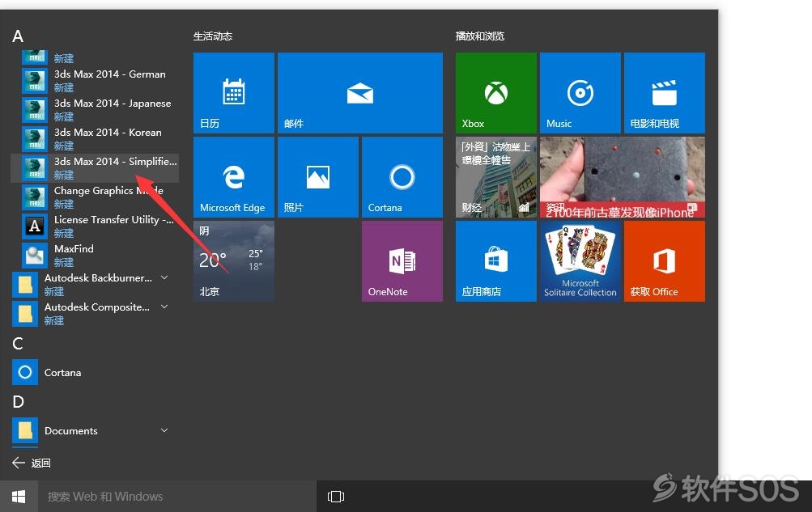The image size is (812, 512).
Task: Open License Transfer Utility entry
Action: tap(95, 226)
